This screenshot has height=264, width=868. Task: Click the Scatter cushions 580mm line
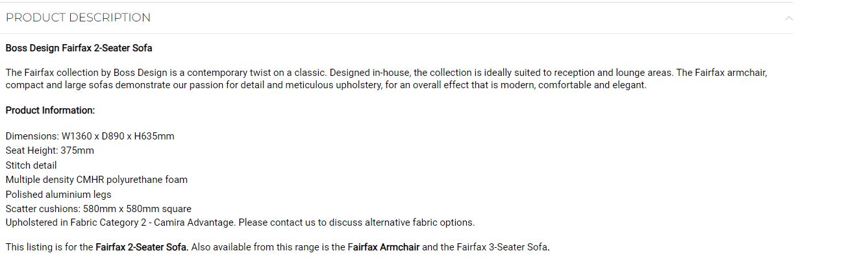coord(99,209)
